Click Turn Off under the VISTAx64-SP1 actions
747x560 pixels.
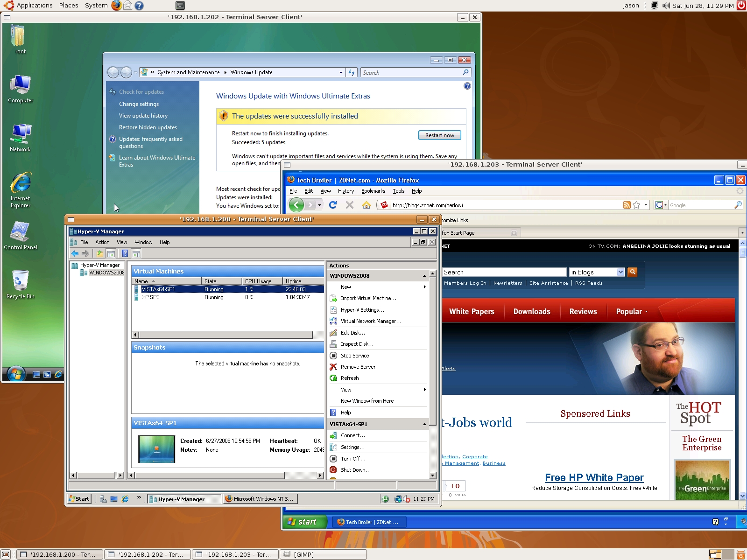pos(353,459)
